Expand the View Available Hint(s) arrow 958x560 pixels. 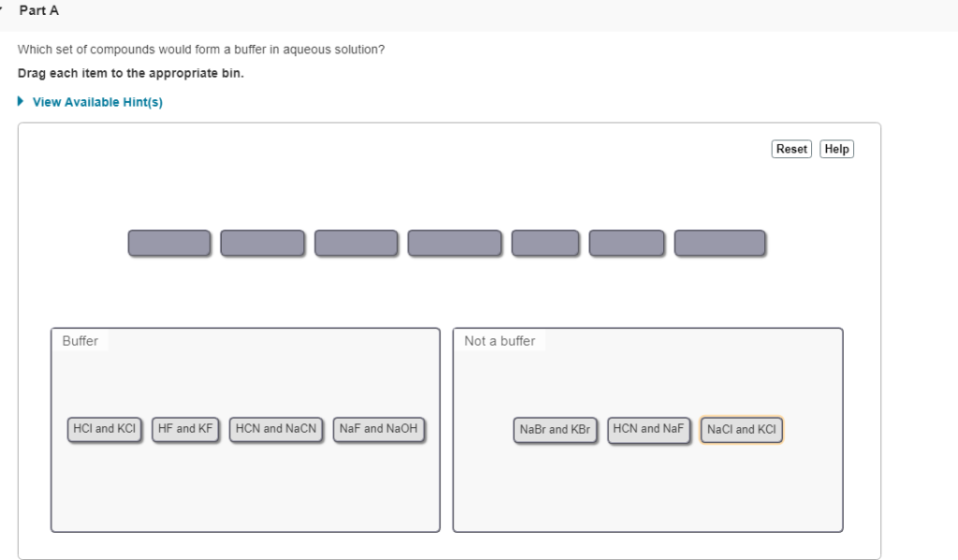click(x=21, y=101)
